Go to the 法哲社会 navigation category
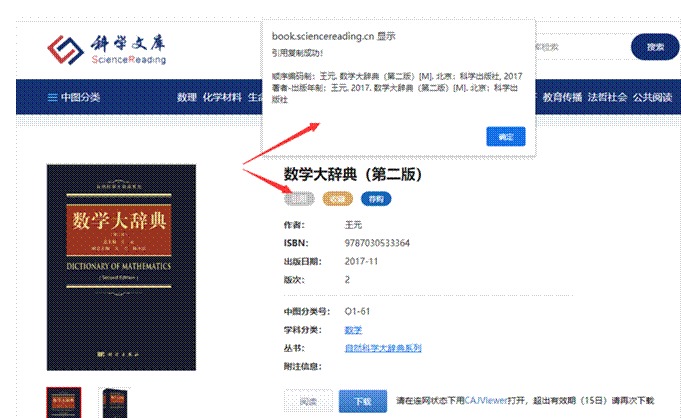Image resolution: width=681 pixels, height=418 pixels. click(607, 97)
